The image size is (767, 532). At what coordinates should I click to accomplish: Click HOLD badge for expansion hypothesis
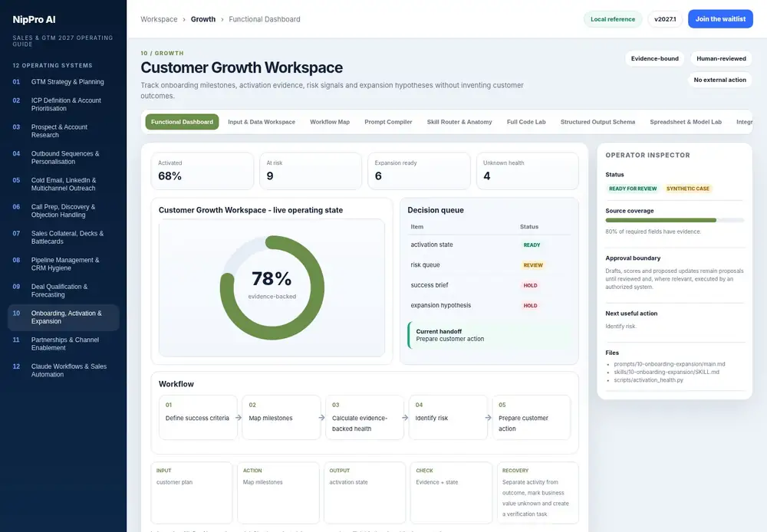coord(530,306)
